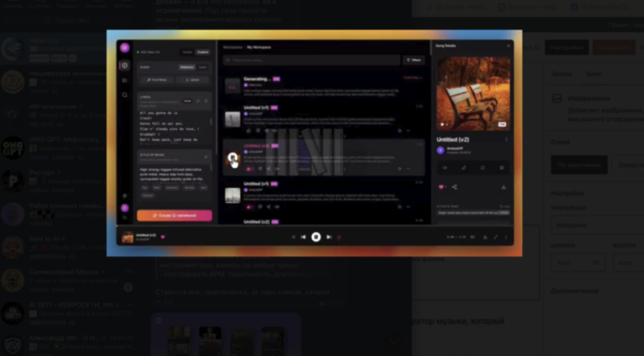
Task: Click the Настройки button in background window
Action: click(567, 48)
